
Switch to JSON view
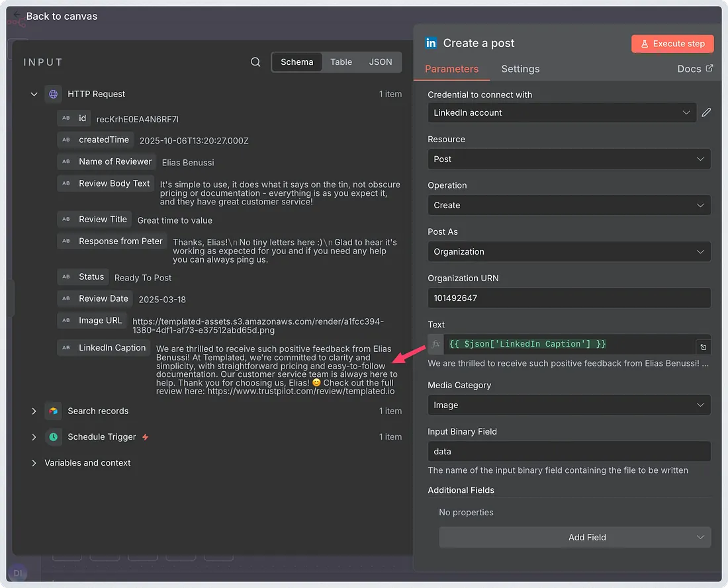coord(381,62)
